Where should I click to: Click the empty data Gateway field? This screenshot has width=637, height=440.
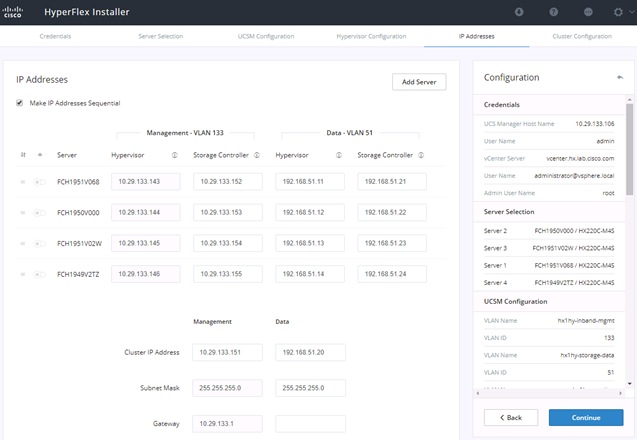(x=310, y=424)
